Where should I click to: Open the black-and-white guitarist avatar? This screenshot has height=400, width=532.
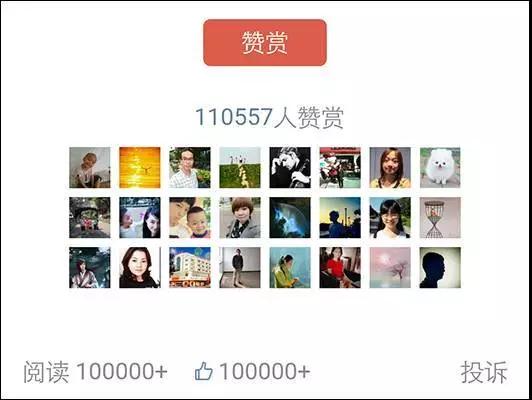[290, 168]
